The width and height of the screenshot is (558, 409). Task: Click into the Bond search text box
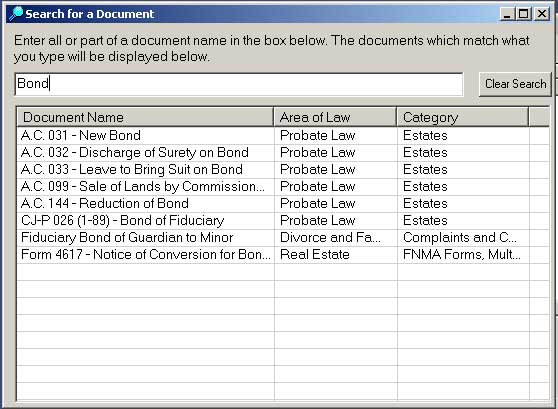point(239,84)
